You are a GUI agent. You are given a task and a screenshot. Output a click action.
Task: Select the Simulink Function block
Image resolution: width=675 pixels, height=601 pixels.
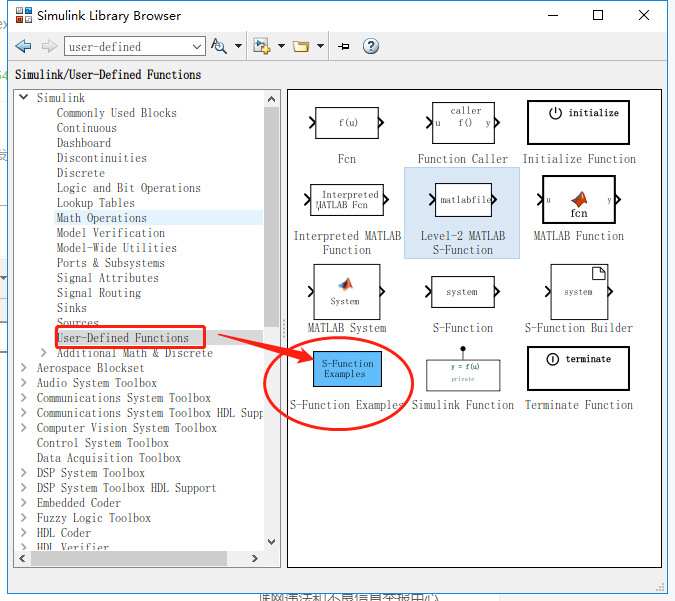(x=463, y=369)
